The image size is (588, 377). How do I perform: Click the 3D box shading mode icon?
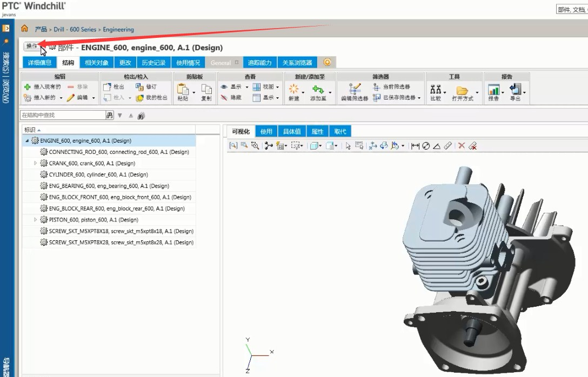click(314, 146)
